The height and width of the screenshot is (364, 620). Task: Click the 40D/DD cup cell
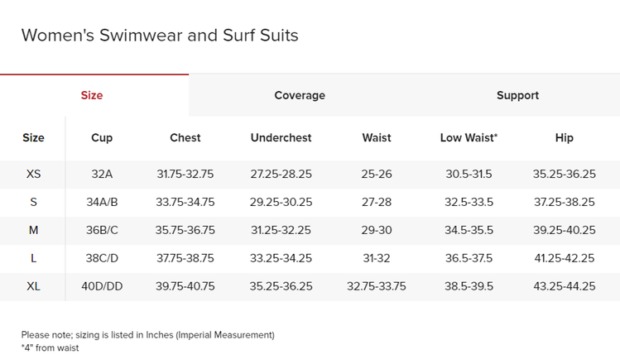tap(102, 286)
